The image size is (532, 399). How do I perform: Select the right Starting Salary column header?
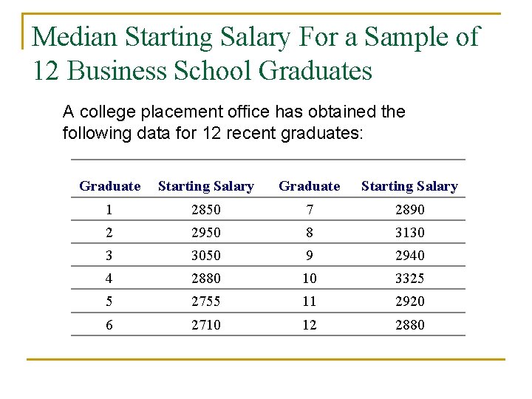tap(409, 186)
